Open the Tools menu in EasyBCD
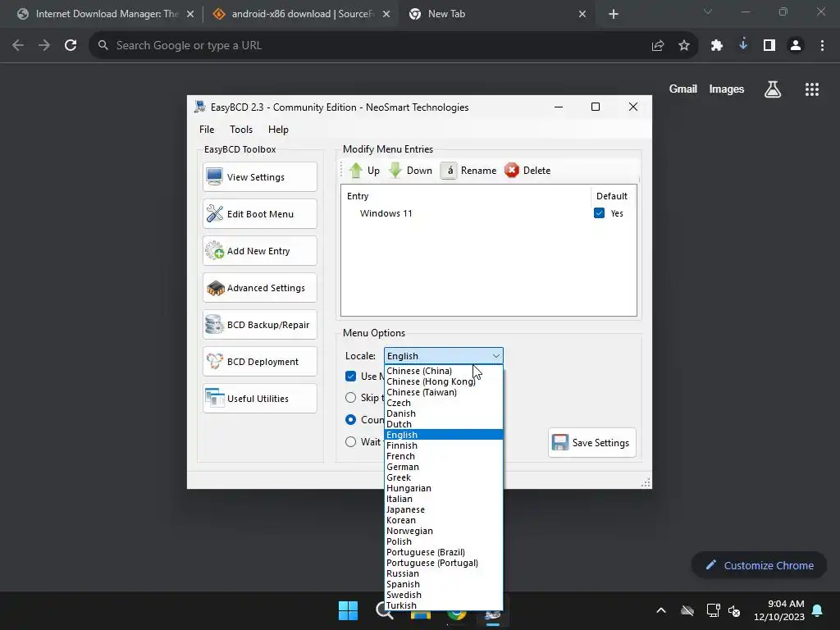This screenshot has width=840, height=630. [241, 129]
